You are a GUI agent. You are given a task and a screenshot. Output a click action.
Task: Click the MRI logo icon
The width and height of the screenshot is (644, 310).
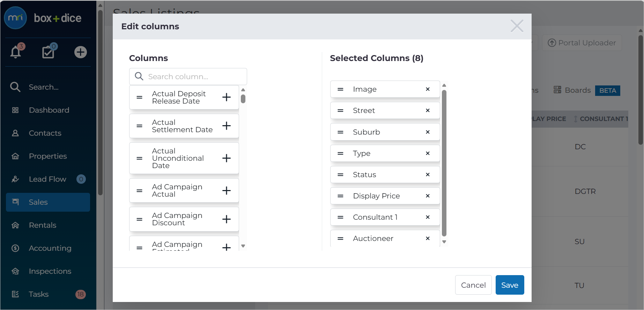point(15,18)
